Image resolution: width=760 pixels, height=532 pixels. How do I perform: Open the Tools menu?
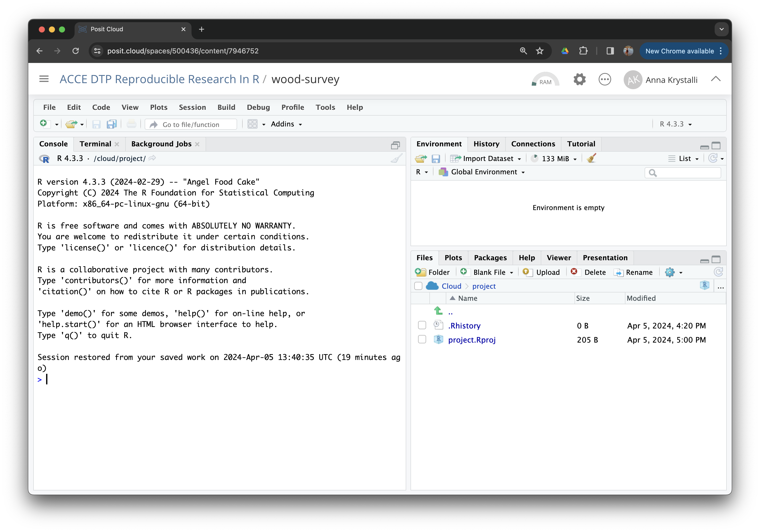click(x=325, y=107)
